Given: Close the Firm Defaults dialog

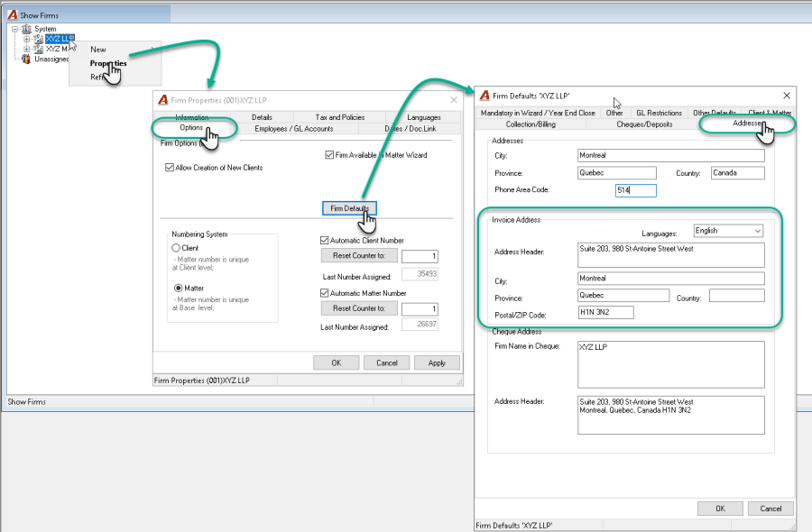Looking at the screenshot, I should click(787, 96).
